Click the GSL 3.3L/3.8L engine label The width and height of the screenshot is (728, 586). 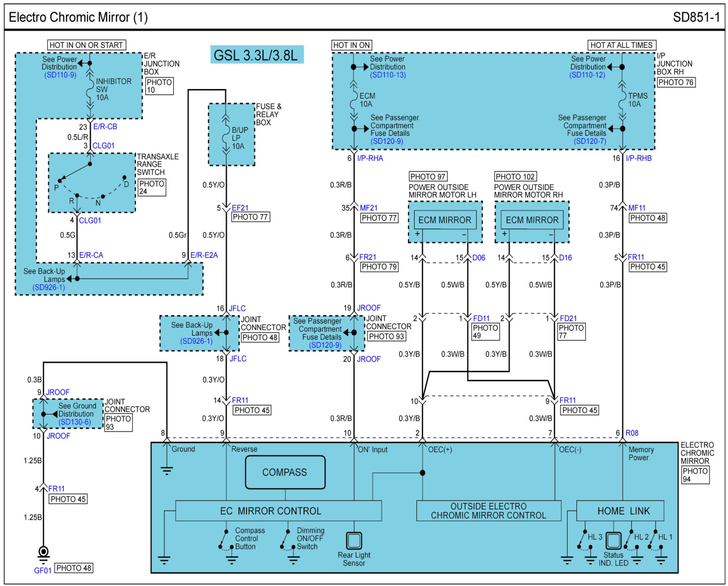click(257, 55)
